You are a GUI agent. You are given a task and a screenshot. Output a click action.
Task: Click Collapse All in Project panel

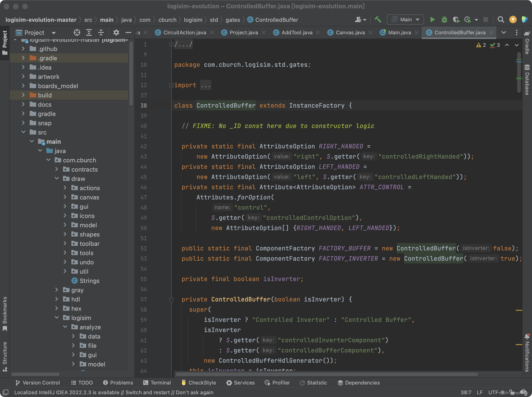(x=101, y=32)
